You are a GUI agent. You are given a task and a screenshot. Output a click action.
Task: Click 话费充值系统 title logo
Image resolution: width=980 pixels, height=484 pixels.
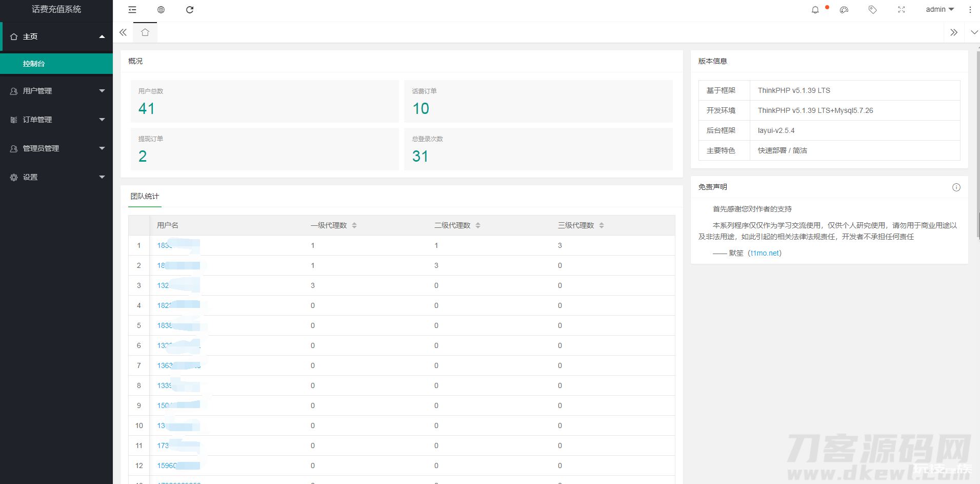(56, 9)
